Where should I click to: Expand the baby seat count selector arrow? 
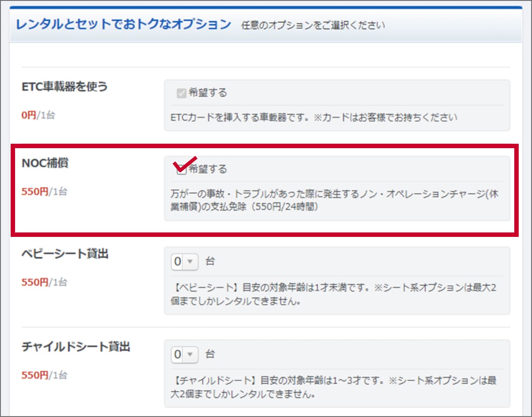pos(190,261)
